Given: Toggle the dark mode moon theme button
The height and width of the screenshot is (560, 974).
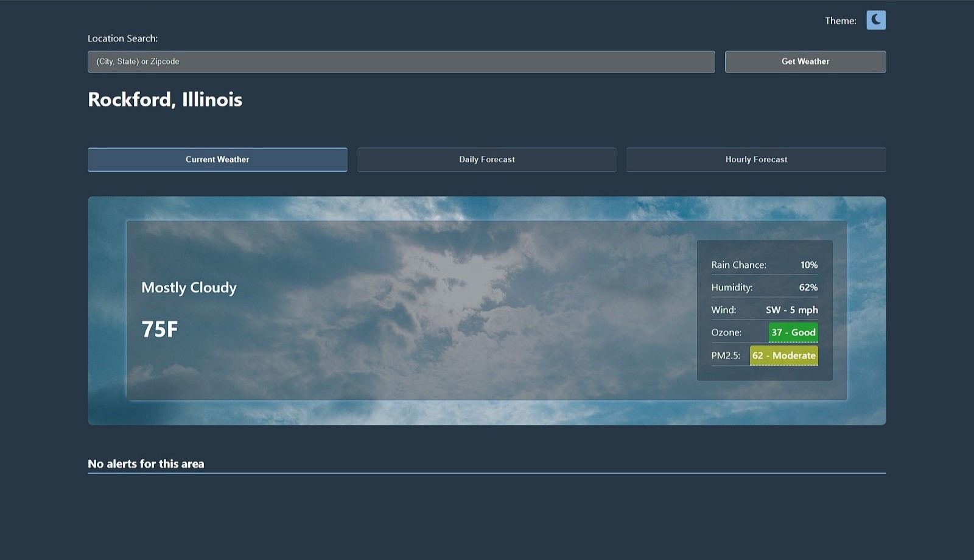Looking at the screenshot, I should pyautogui.click(x=876, y=20).
